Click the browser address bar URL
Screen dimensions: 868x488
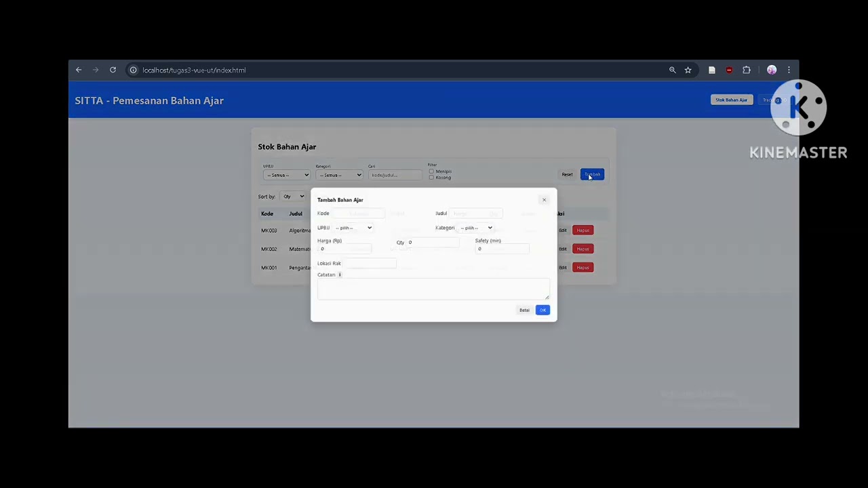coord(194,70)
